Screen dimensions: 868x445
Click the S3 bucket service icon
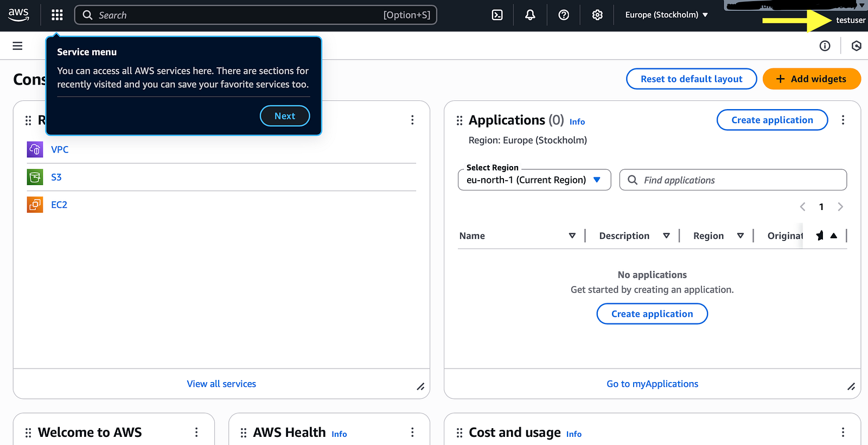[x=35, y=177]
